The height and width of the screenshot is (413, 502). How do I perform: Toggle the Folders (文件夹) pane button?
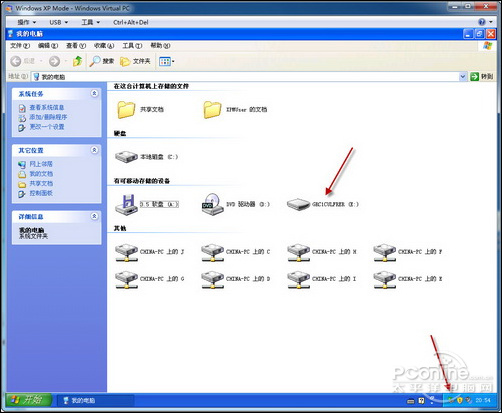[x=135, y=61]
